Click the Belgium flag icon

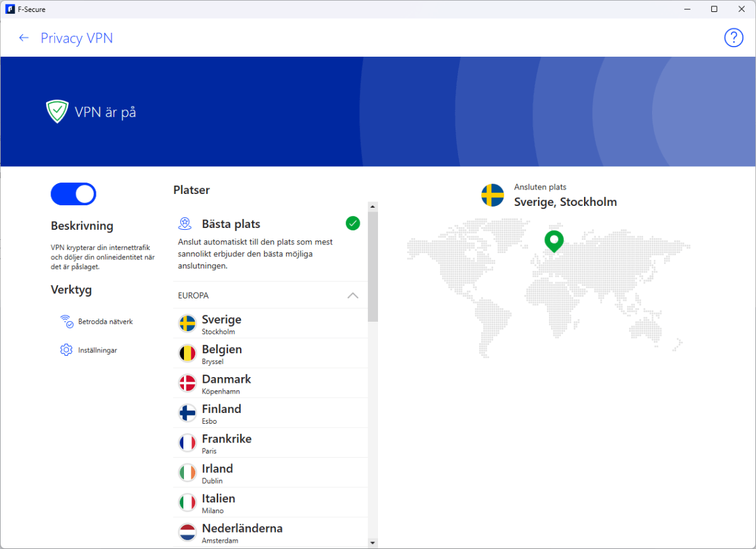tap(188, 354)
